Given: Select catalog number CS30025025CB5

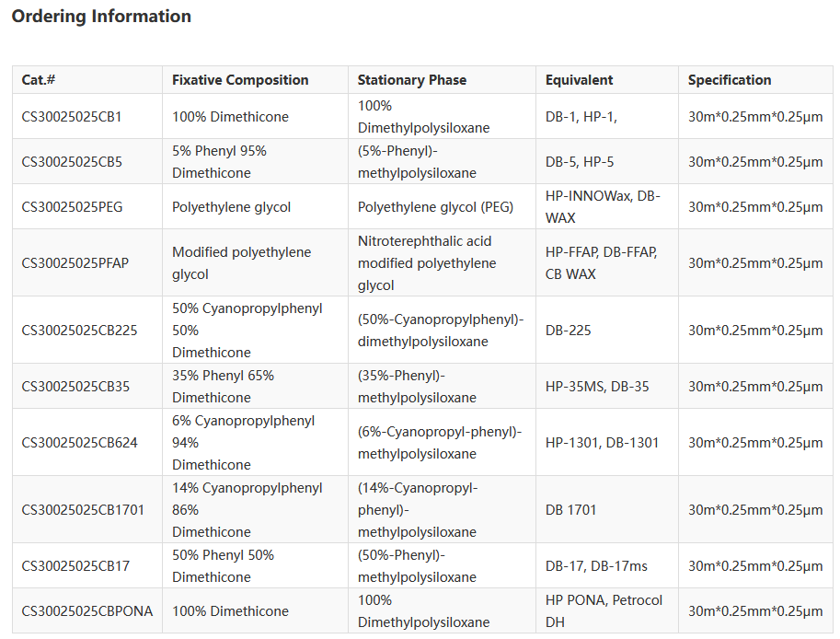Looking at the screenshot, I should (x=72, y=162).
